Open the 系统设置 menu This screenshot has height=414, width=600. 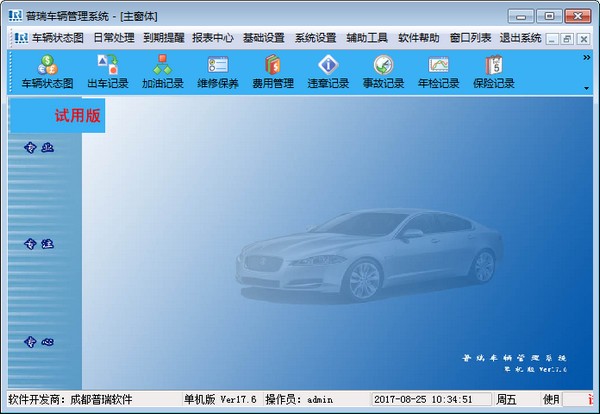315,37
